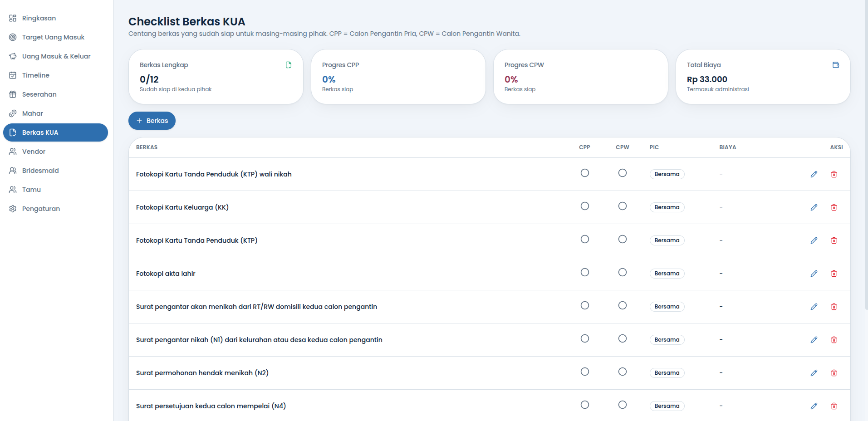Delete the Fotokopi Kartu Keluarga (KK) row
This screenshot has width=868, height=421.
point(834,207)
